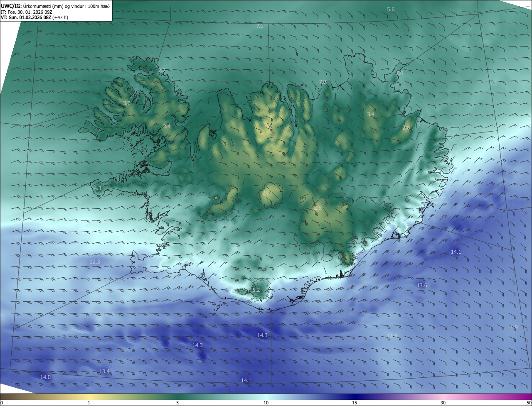This screenshot has width=532, height=406.
Task: Click the yellow colour bar segment above 1
Action: (89, 396)
